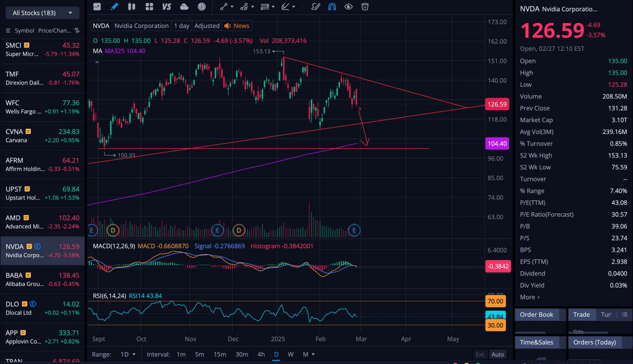Click the VS compare stocks icon
Image resolution: width=633 pixels, height=364 pixels.
[166, 7]
